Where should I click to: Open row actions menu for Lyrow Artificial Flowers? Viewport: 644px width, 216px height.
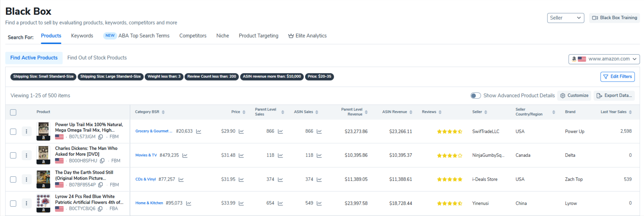tap(26, 203)
